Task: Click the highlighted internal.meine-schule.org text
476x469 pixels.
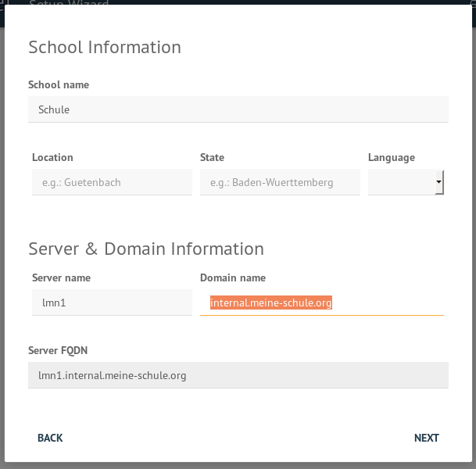Action: pos(270,303)
